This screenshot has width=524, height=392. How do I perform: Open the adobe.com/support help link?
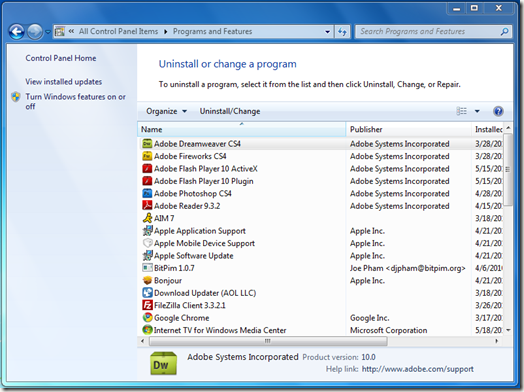[x=418, y=369]
